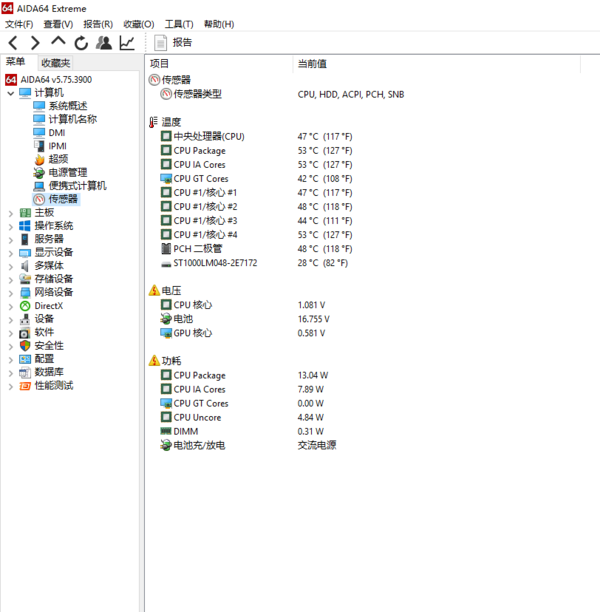Click the up-level arrow toolbar icon

click(x=58, y=41)
